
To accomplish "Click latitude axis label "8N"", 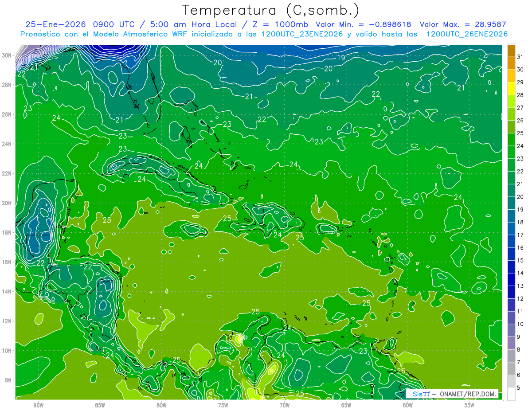I will (x=8, y=380).
